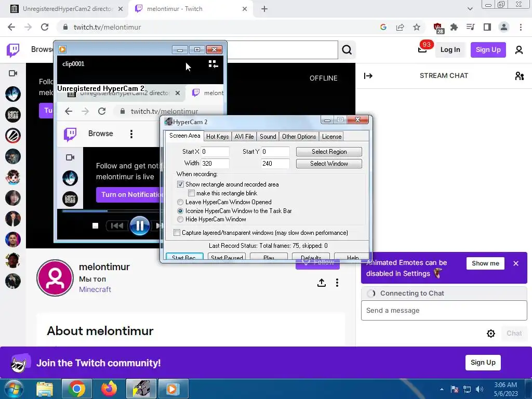Select Hide HyperCam Window option
532x399 pixels.
[x=180, y=219]
